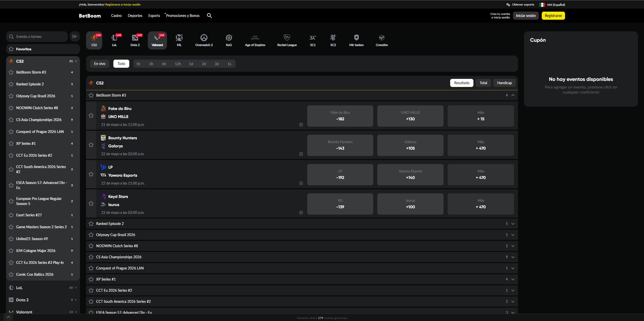Open the Dota 2 game category icon
The image size is (644, 321).
tap(135, 40)
